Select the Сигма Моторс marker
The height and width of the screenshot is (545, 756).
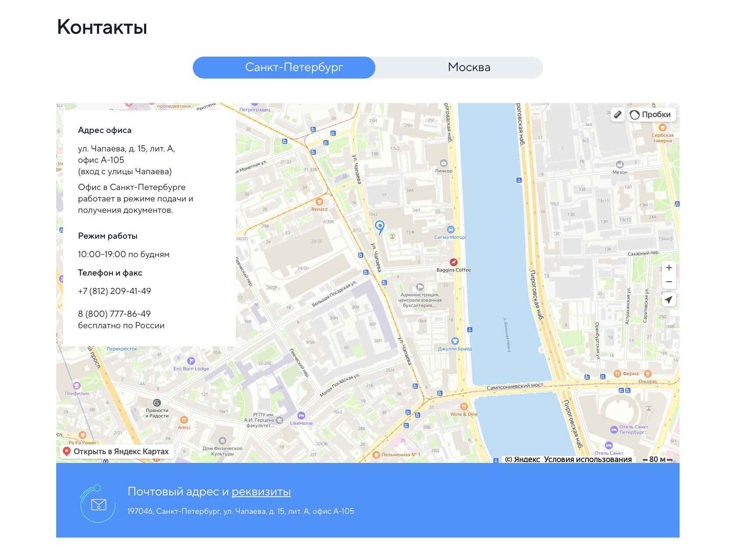[x=450, y=229]
